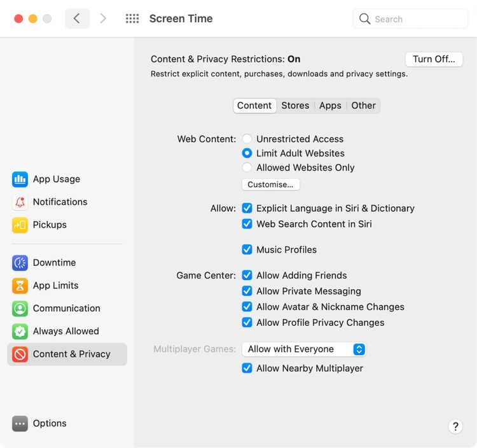Screen dimensions: 477x448
Task: Uncheck Allow Profile Privacy Changes
Action: point(247,322)
